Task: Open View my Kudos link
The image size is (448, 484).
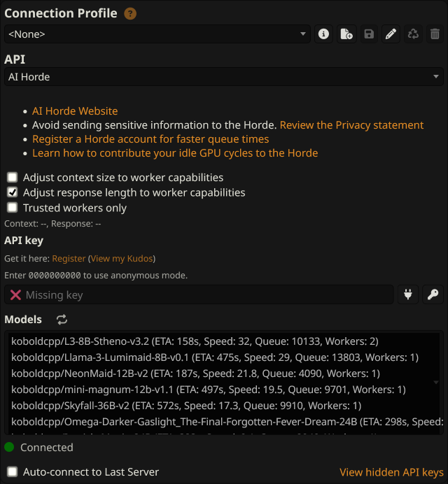Action: point(122,258)
